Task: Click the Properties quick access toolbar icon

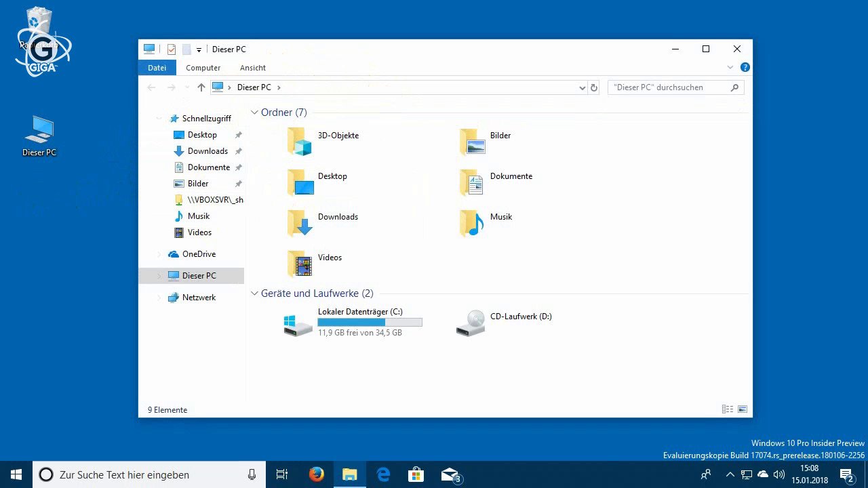Action: (171, 49)
